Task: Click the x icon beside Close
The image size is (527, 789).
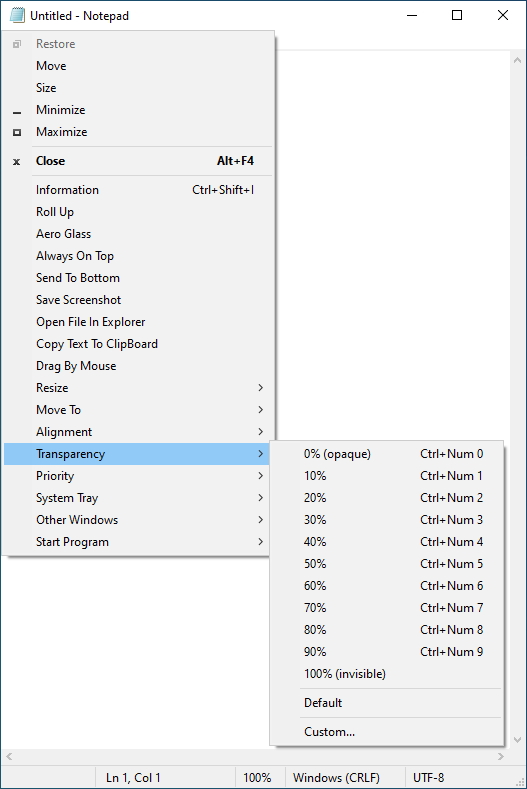Action: [x=17, y=162]
